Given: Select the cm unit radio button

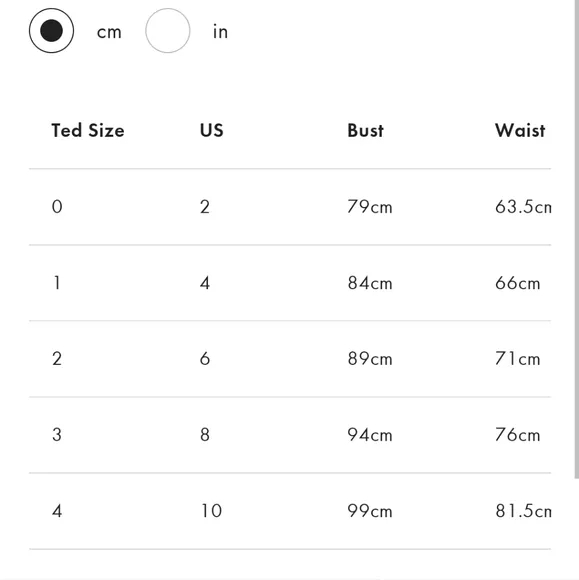Looking at the screenshot, I should click(x=51, y=31).
